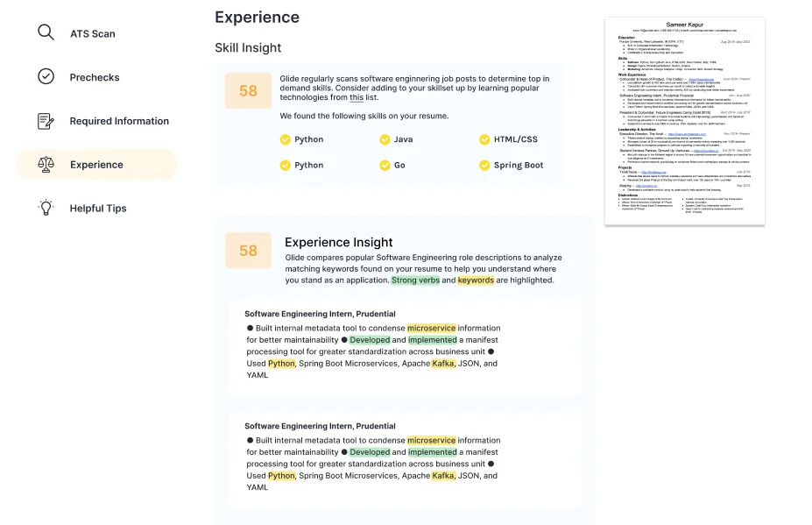Screen dimensions: 812x525
Task: Open Helpful Tips from the sidebar
Action: 99,208
